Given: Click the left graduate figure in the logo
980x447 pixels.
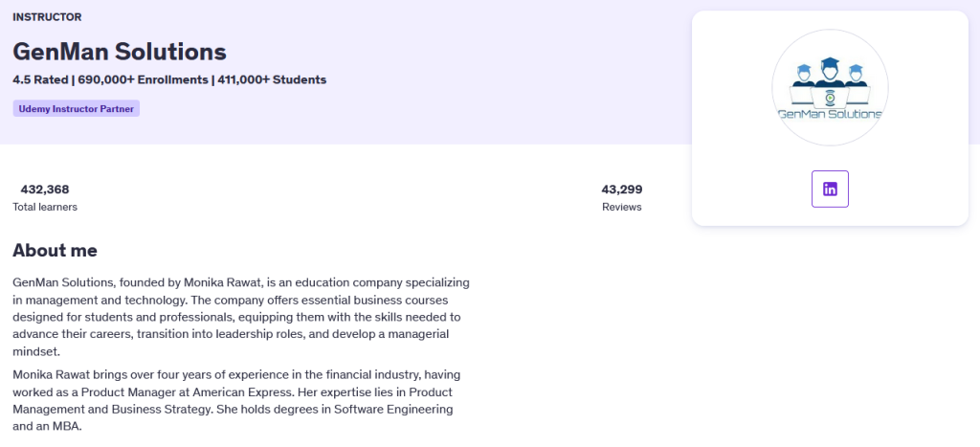Looking at the screenshot, I should [x=804, y=75].
